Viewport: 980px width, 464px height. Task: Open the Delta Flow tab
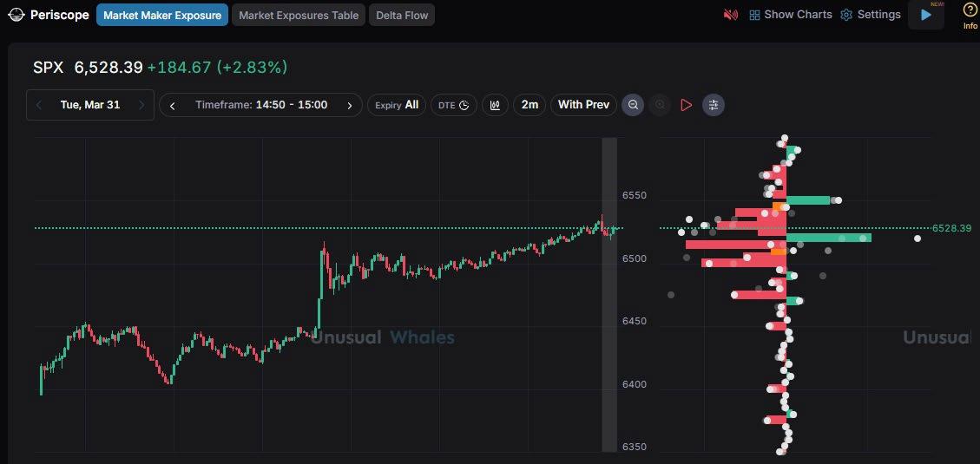click(x=402, y=15)
